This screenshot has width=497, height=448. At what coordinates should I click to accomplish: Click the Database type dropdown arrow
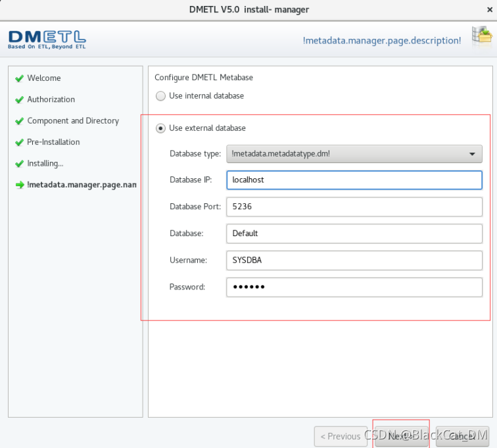(472, 154)
